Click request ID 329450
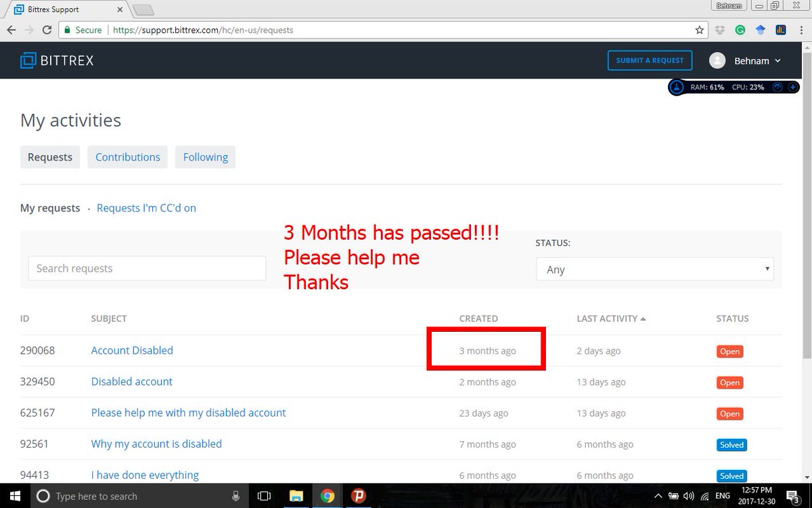The height and width of the screenshot is (508, 812). click(38, 381)
